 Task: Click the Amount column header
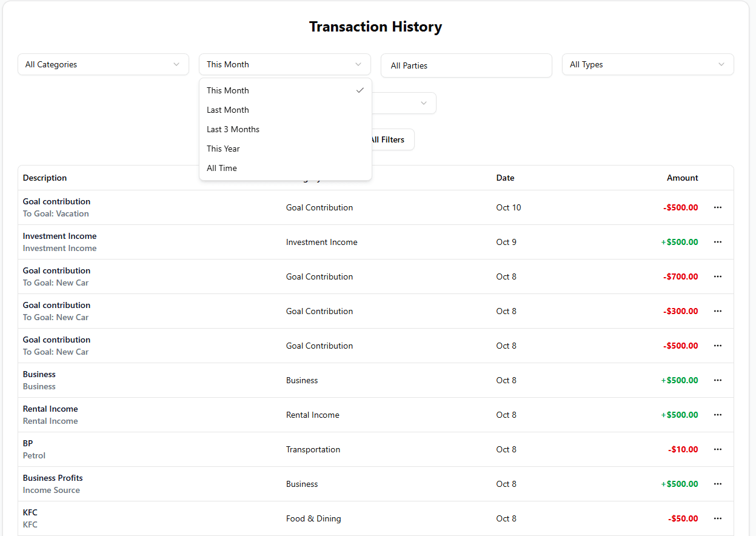coord(682,178)
